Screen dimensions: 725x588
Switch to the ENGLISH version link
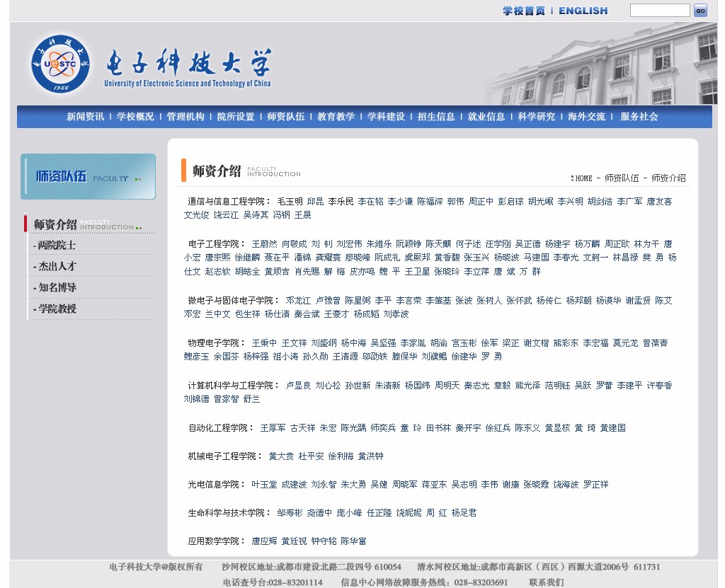pyautogui.click(x=583, y=11)
